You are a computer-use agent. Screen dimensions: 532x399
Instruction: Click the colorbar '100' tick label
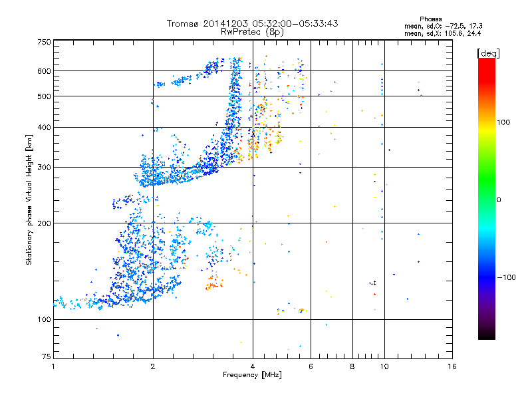(503, 122)
